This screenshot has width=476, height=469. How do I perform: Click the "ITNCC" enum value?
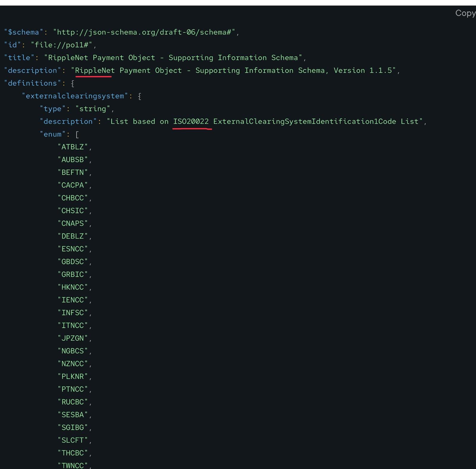(x=73, y=326)
